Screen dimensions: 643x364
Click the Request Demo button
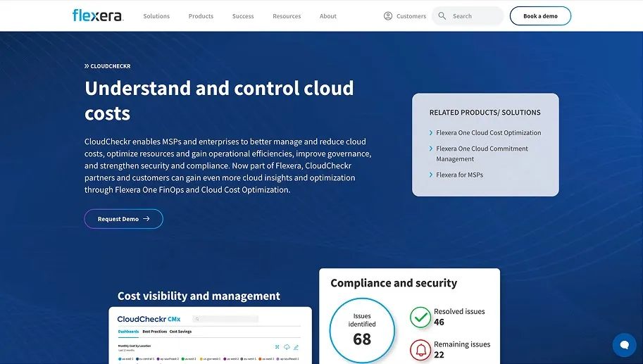pos(123,219)
